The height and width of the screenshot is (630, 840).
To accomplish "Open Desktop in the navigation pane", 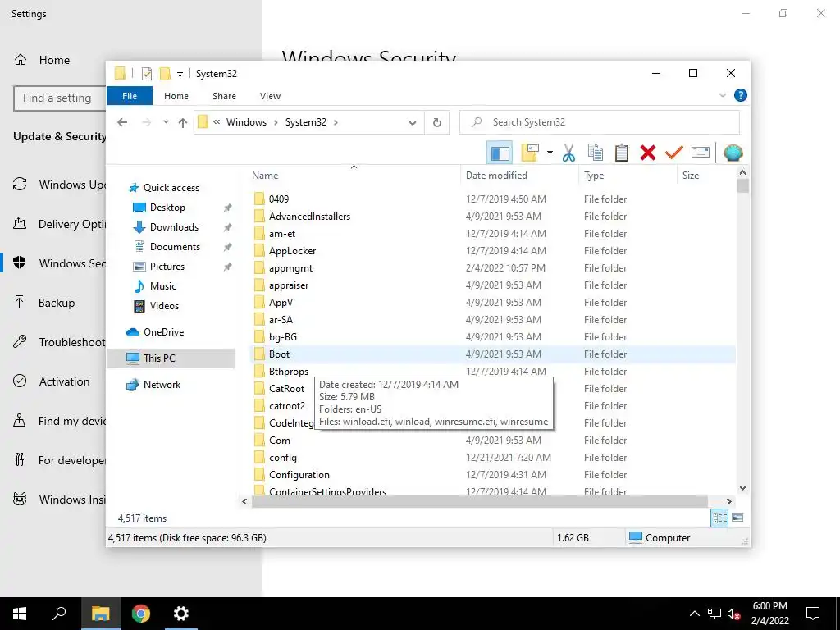I will pyautogui.click(x=167, y=208).
